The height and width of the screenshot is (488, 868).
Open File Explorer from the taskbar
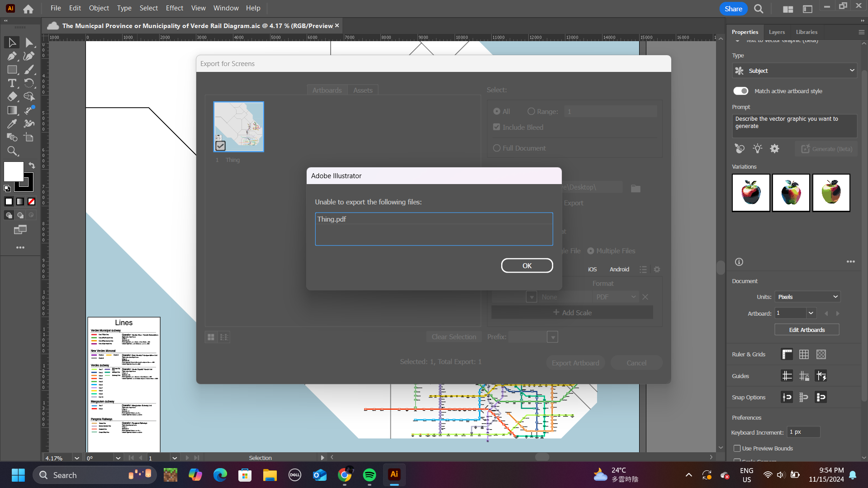coord(270,475)
